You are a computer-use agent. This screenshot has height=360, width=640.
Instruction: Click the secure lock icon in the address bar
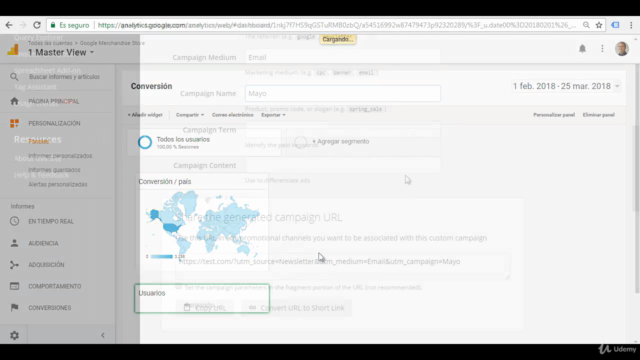[53, 25]
